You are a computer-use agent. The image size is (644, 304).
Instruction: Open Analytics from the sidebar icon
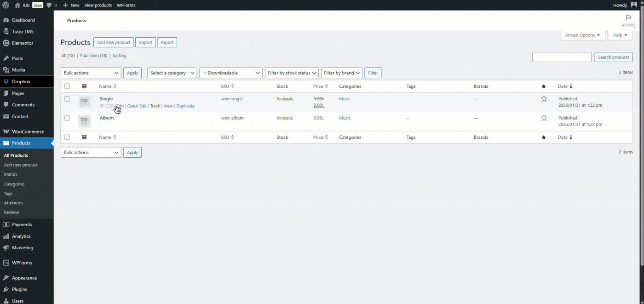click(x=7, y=236)
